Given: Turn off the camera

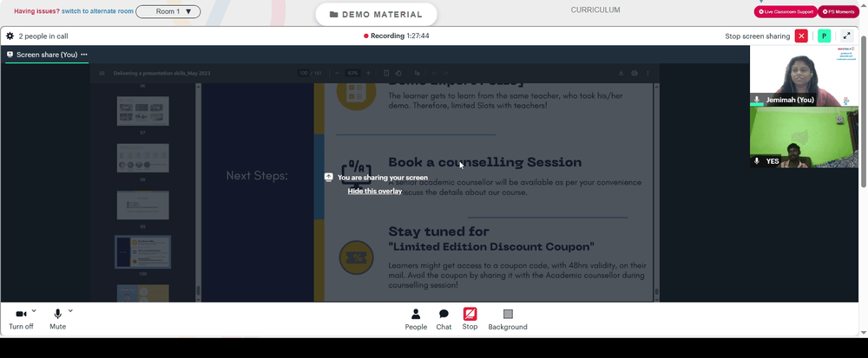Looking at the screenshot, I should [x=21, y=319].
